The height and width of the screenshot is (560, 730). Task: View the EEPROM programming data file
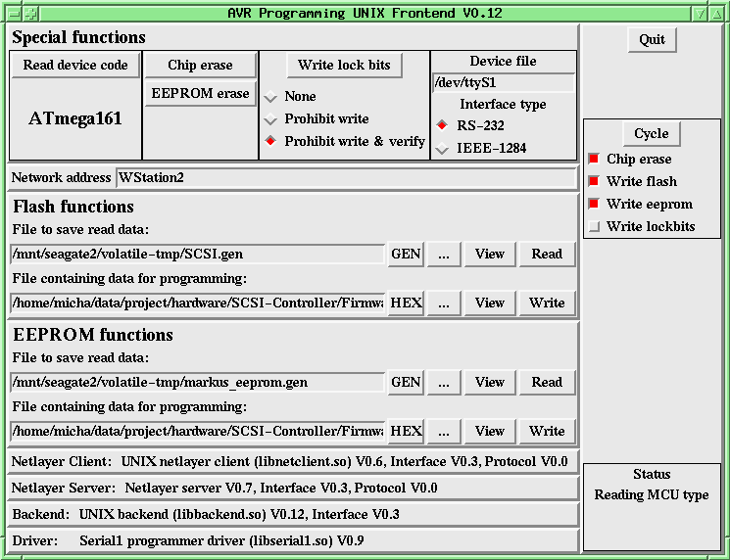pos(490,431)
